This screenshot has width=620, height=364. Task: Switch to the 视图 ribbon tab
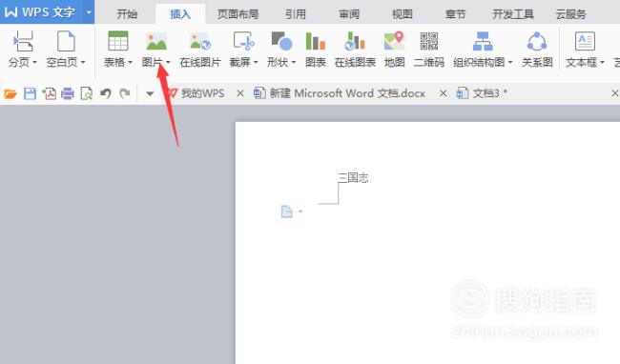tap(403, 14)
